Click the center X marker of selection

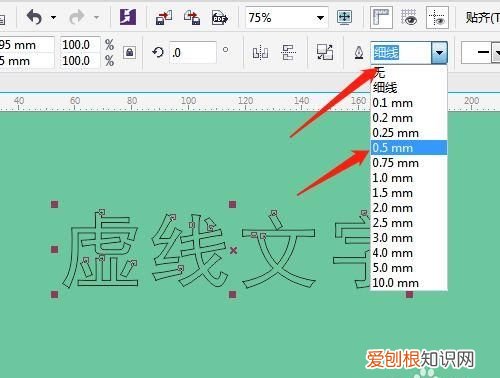point(233,250)
